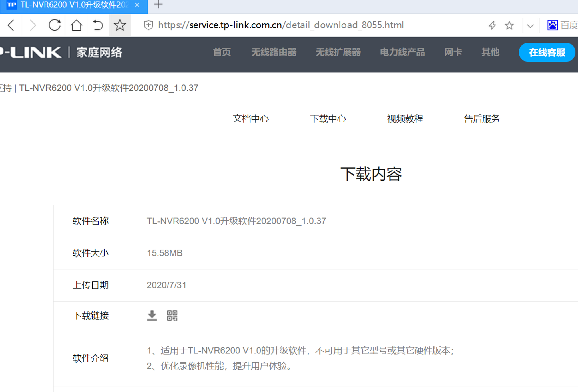Click the favorites star in the toolbar
The width and height of the screenshot is (578, 392).
click(120, 25)
